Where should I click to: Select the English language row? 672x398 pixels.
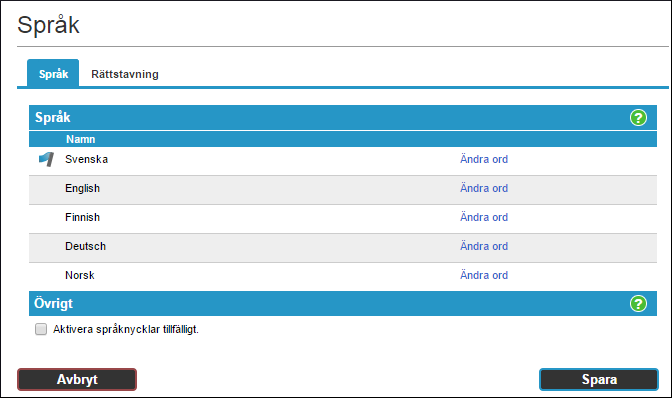tap(343, 190)
